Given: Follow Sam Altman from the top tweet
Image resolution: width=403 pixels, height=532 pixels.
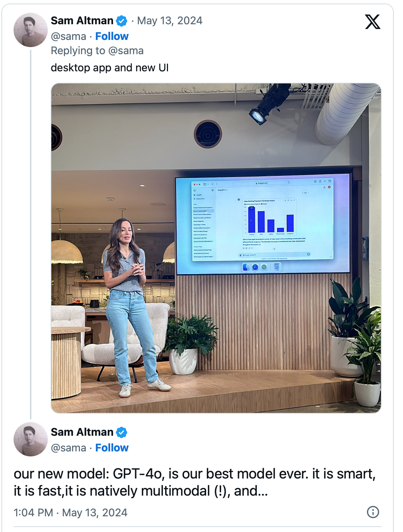Looking at the screenshot, I should [112, 36].
